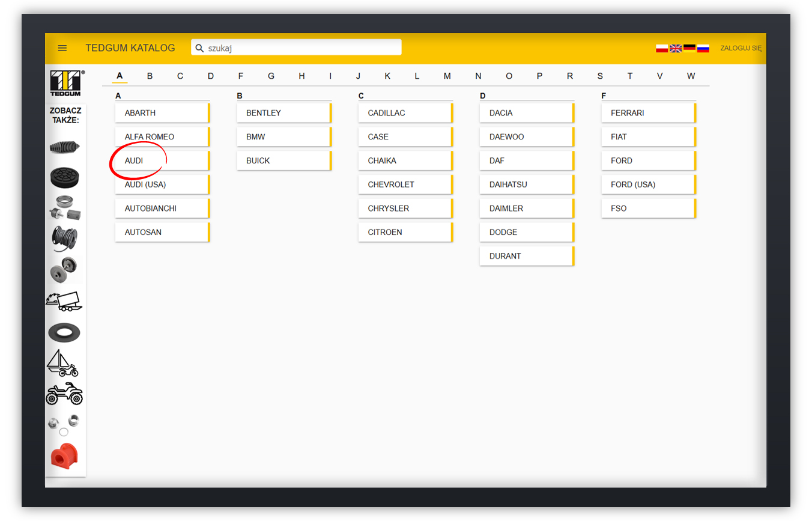The width and height of the screenshot is (812, 521).
Task: Select letter tab W
Action: [691, 76]
